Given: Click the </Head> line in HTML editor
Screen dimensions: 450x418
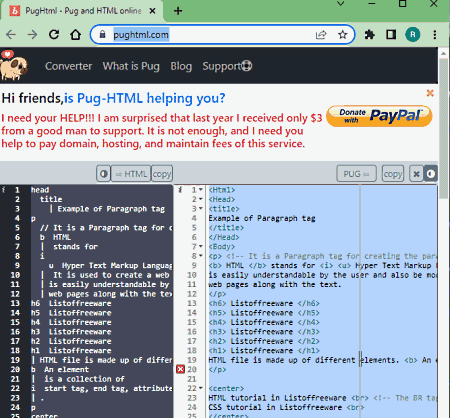Looking at the screenshot, I should [224, 237].
